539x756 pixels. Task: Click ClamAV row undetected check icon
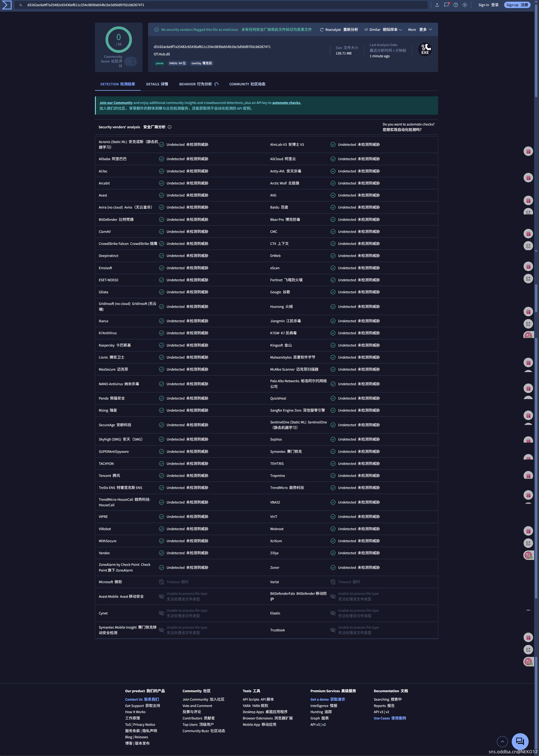point(161,232)
